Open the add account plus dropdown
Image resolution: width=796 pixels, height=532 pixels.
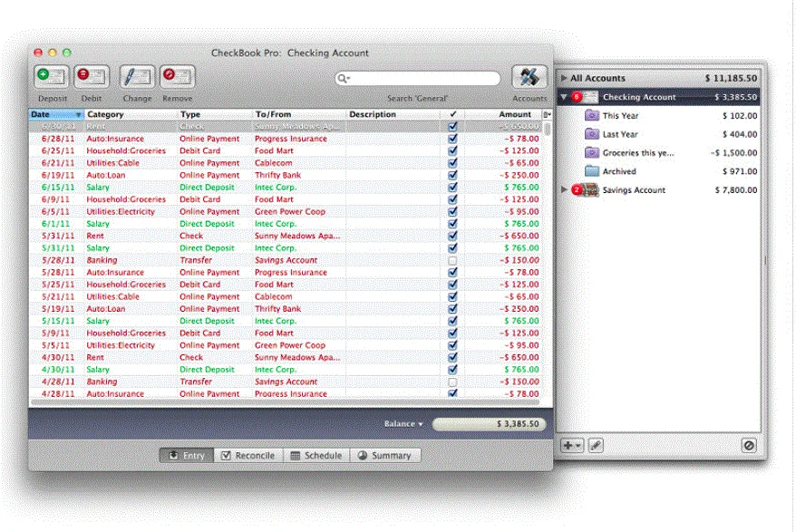pyautogui.click(x=572, y=446)
